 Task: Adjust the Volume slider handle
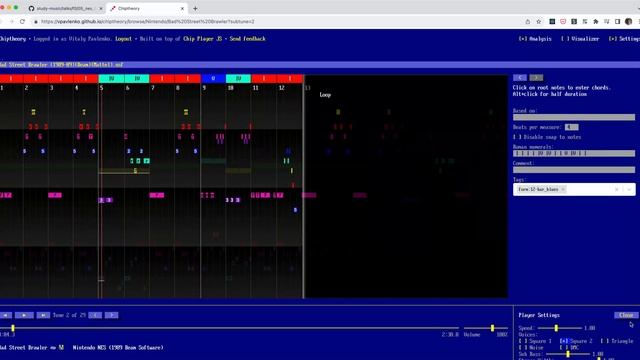(x=492, y=328)
